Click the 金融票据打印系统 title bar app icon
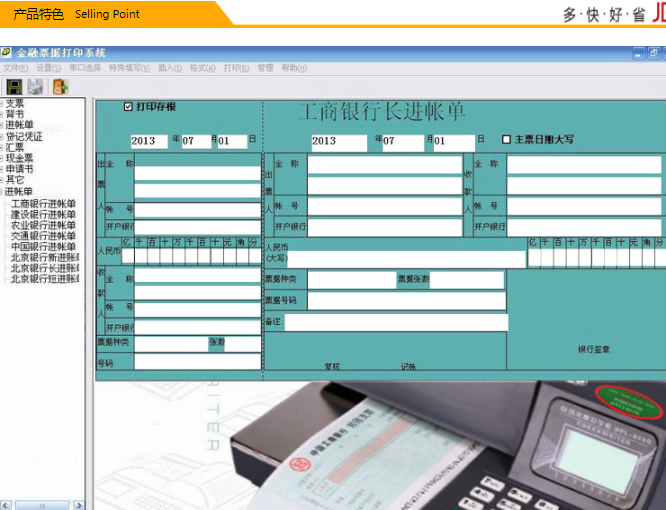Viewport: 666px width, 510px height. (x=6, y=52)
